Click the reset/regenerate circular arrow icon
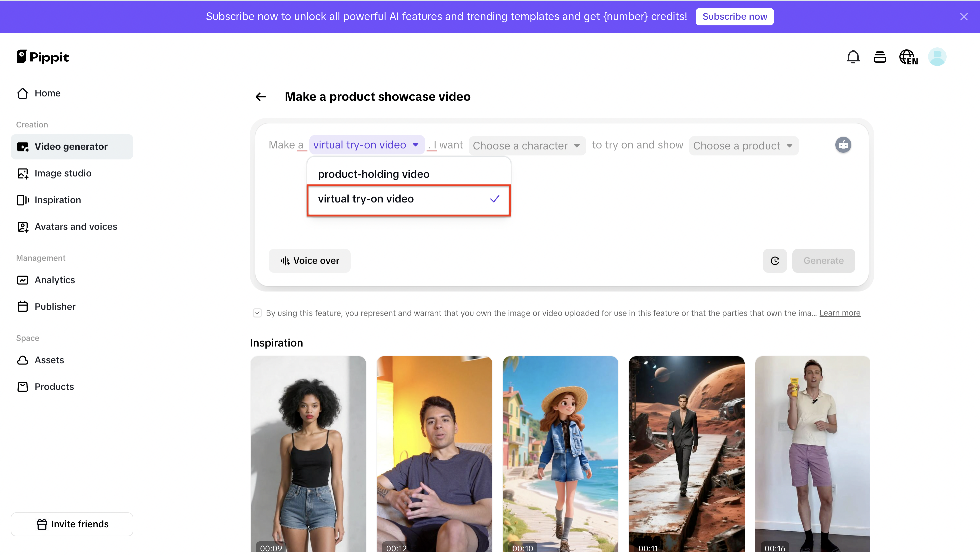This screenshot has height=555, width=980. click(x=775, y=261)
